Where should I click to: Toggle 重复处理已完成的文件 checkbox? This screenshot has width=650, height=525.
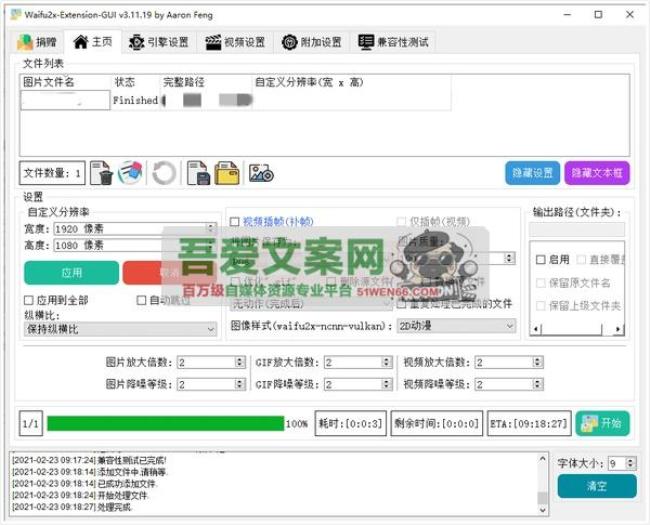click(401, 304)
